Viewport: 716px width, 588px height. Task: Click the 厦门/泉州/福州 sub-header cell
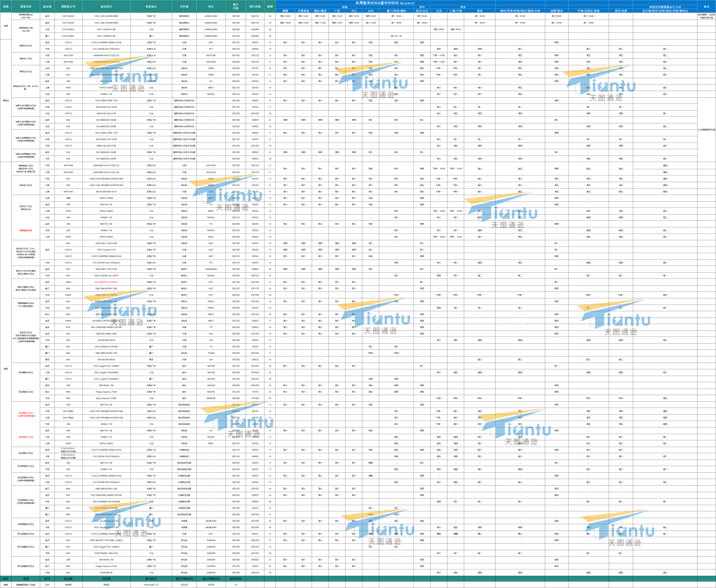[397, 11]
